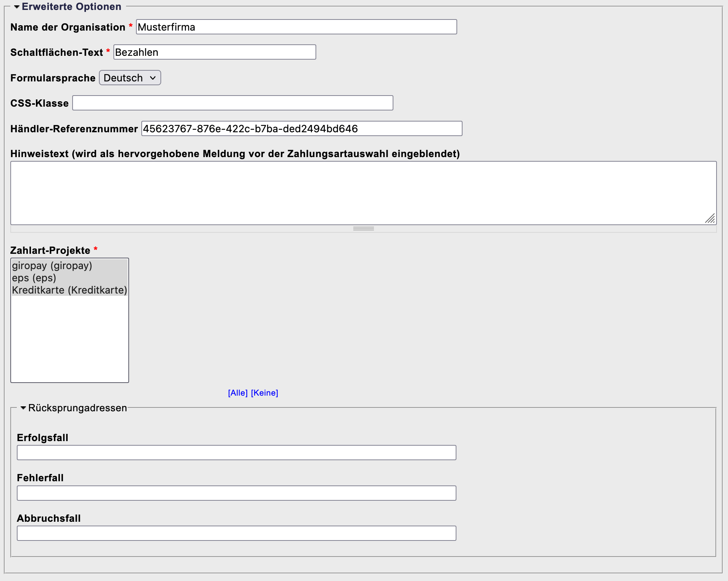Focus the Abbruchsfall URL field
The image size is (728, 581).
236,533
